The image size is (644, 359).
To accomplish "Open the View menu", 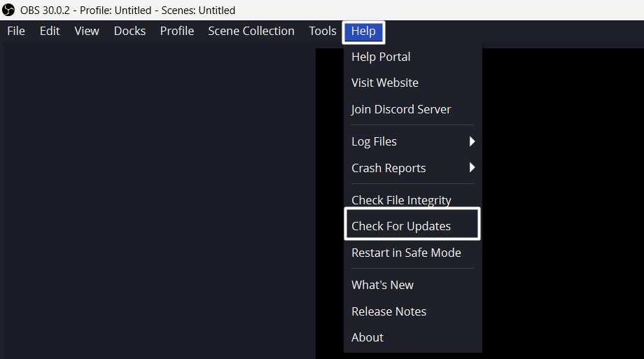I will (x=87, y=31).
